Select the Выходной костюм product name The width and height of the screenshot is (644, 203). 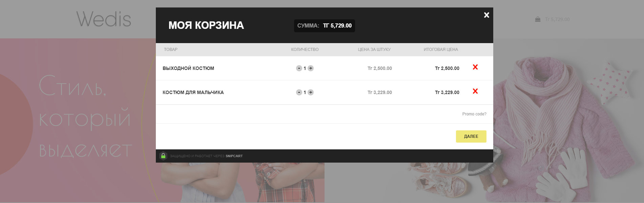(188, 68)
